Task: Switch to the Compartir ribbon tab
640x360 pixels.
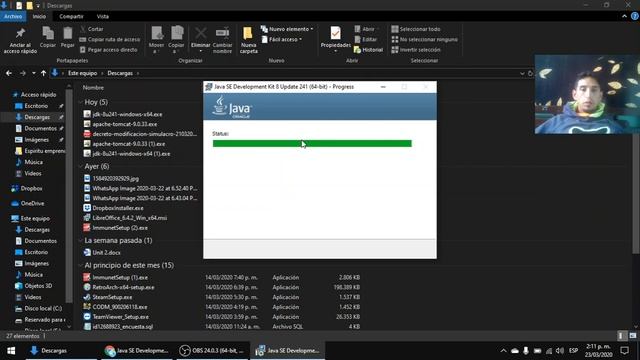Action: pyautogui.click(x=71, y=16)
